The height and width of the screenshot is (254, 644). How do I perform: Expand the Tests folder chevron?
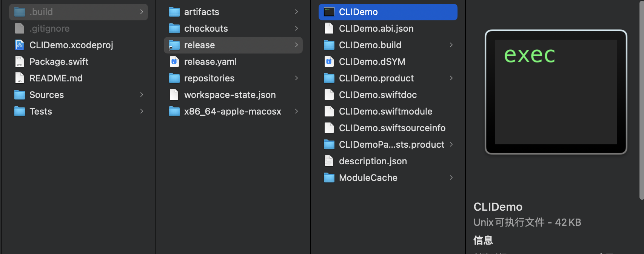pos(142,112)
